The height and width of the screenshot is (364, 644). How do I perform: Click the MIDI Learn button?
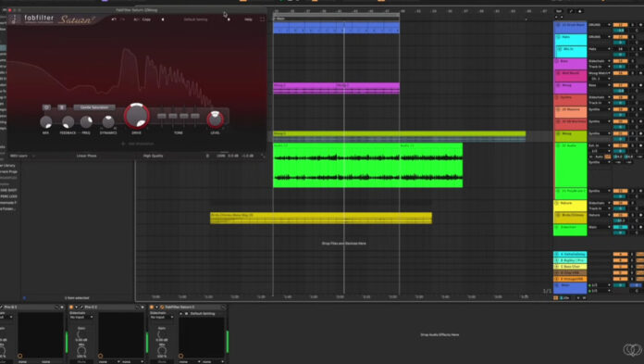tap(19, 156)
